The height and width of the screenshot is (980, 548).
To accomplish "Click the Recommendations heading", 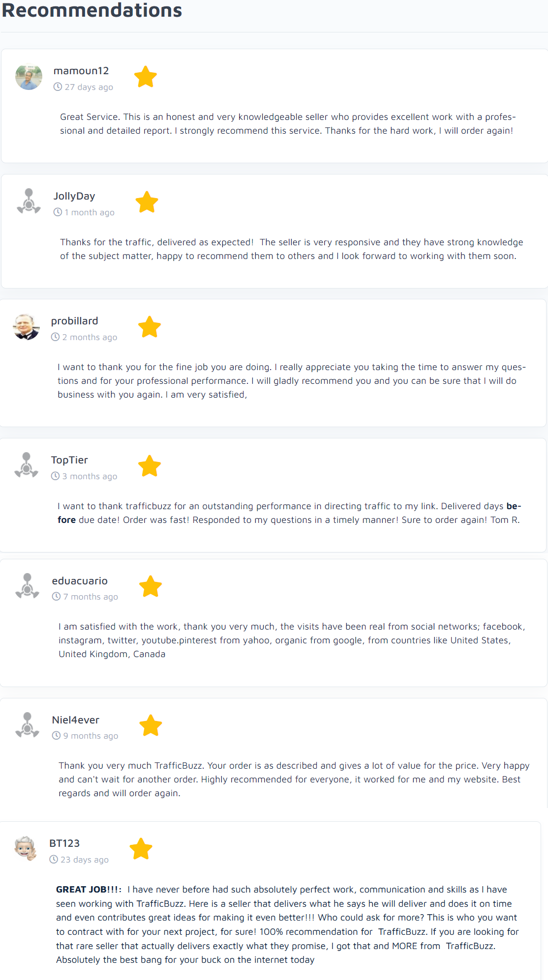I will pos(92,10).
